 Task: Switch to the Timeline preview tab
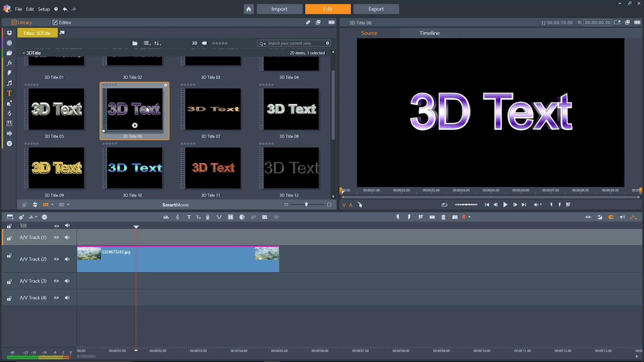click(x=429, y=33)
